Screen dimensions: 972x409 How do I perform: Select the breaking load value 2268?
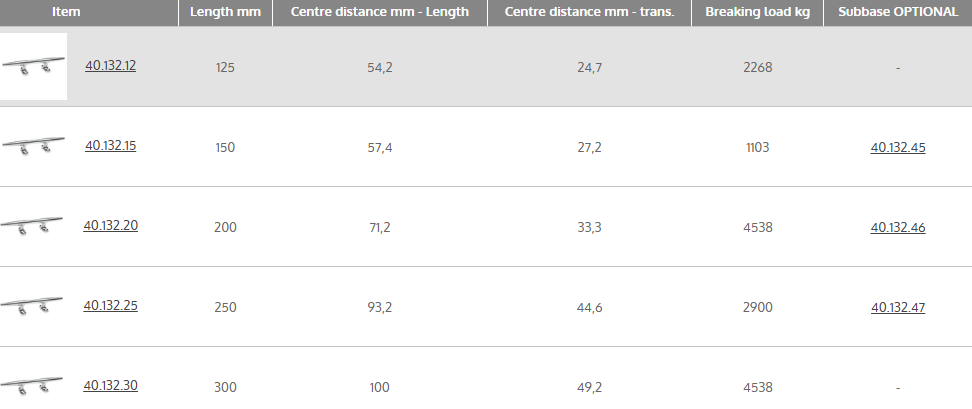pyautogui.click(x=757, y=68)
